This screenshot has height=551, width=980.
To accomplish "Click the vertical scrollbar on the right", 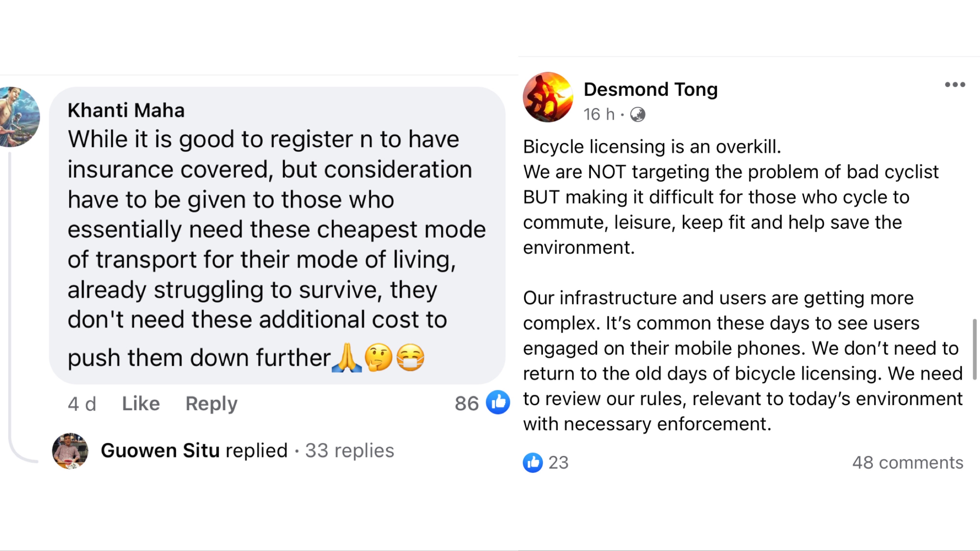I will [975, 349].
